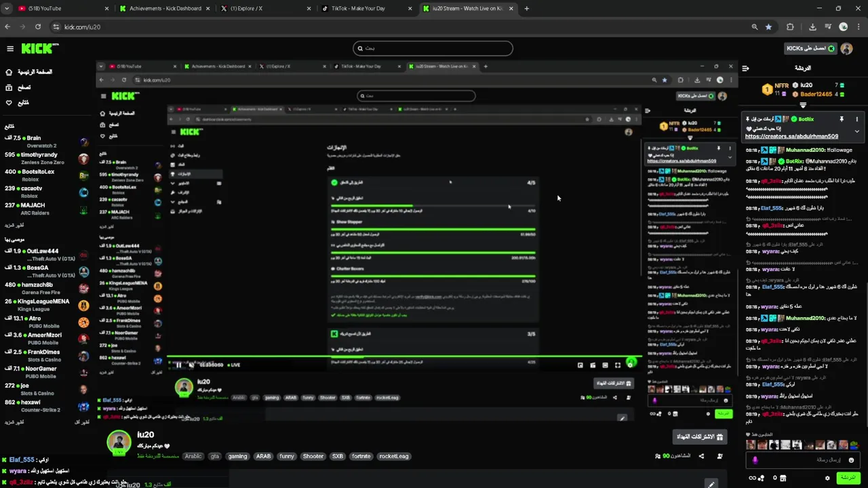This screenshot has width=868, height=488.
Task: Open Brain's Overwatch 2 channel in sidebar
Action: click(x=46, y=142)
